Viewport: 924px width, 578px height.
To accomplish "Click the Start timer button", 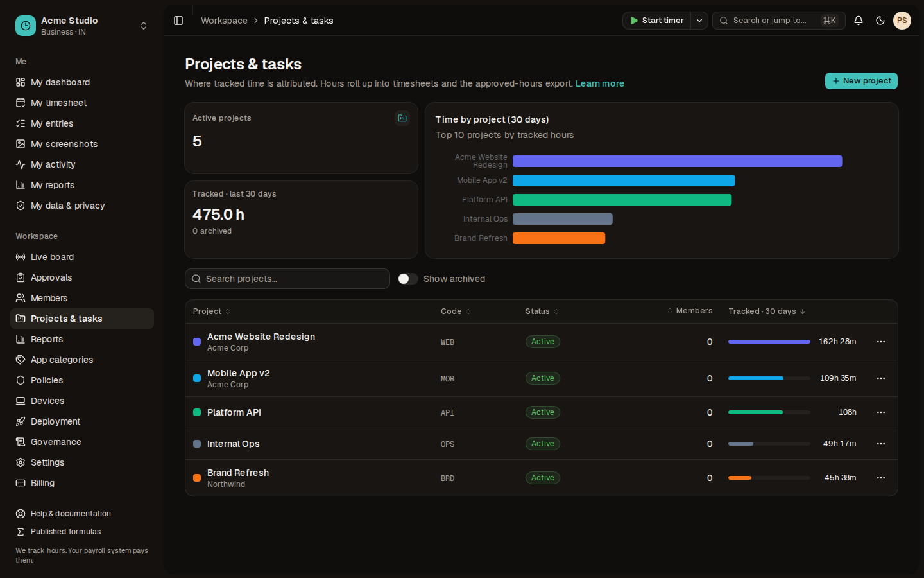I will [x=656, y=21].
